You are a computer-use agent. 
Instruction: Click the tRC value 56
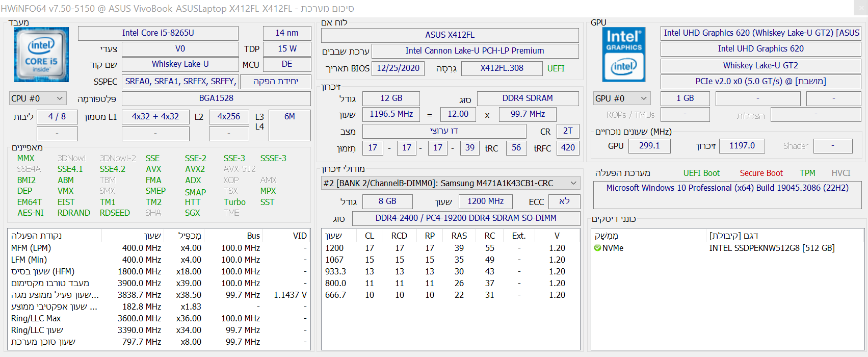point(516,148)
